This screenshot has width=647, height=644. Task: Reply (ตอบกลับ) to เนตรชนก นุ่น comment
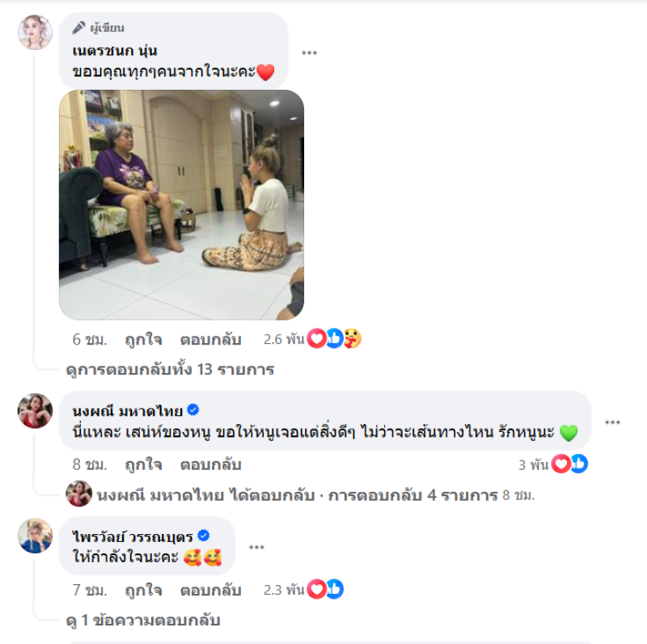210,339
